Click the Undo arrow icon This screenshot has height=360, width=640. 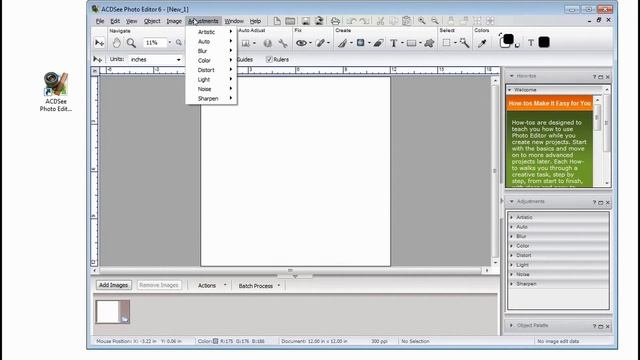352,21
